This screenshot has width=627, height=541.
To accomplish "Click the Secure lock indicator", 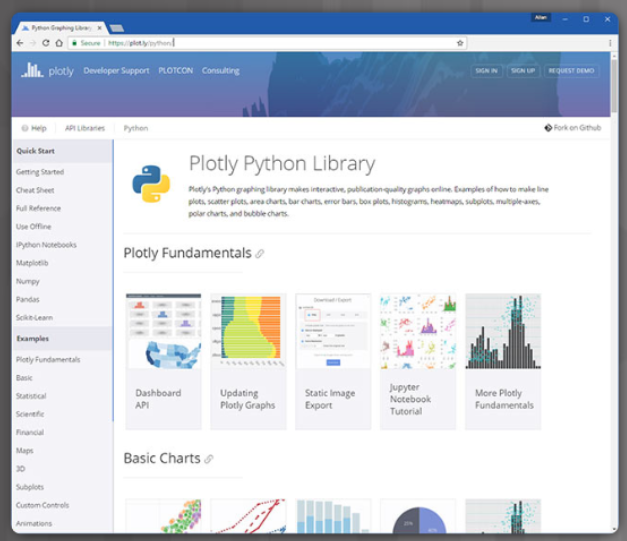I will pos(86,43).
